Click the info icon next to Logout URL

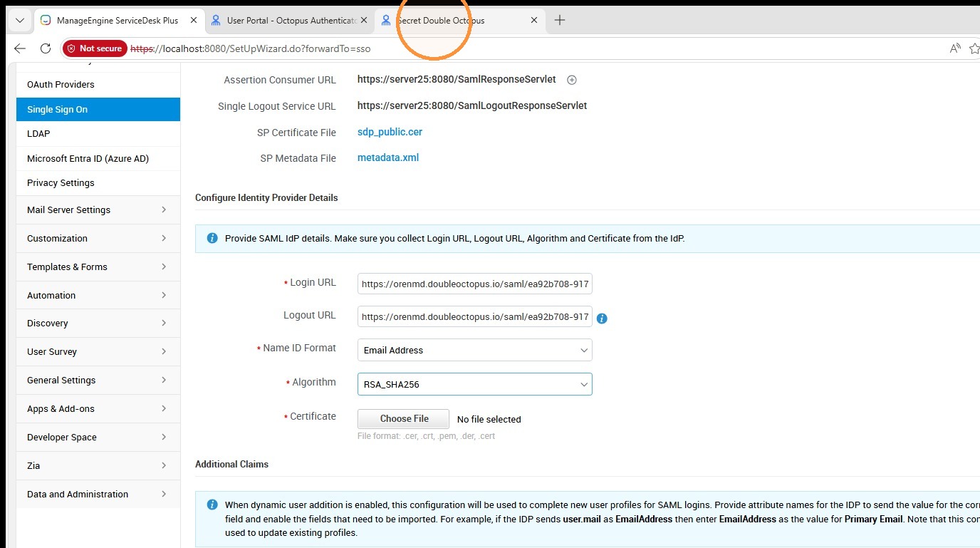(x=602, y=319)
